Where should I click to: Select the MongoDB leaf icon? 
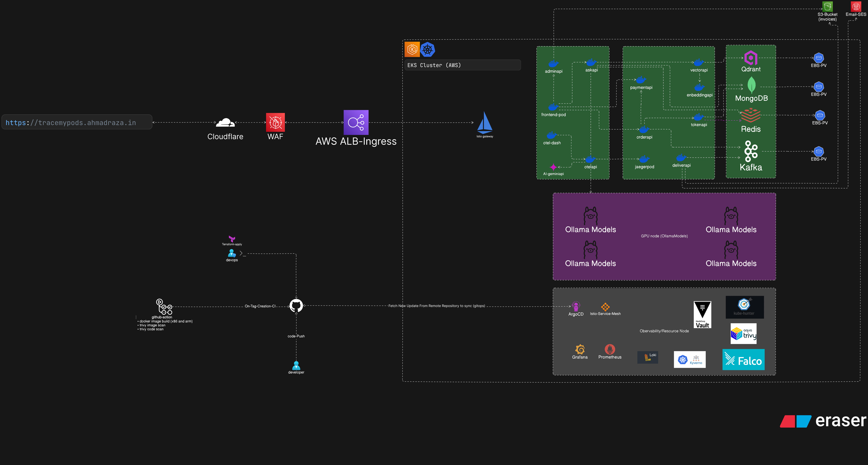(751, 85)
